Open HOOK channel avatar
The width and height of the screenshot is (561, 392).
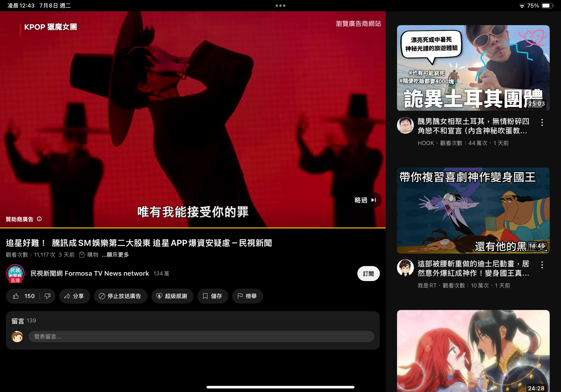[405, 125]
